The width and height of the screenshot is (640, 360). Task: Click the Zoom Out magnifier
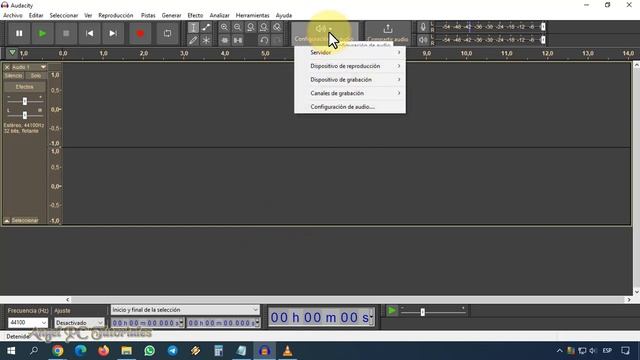click(238, 27)
